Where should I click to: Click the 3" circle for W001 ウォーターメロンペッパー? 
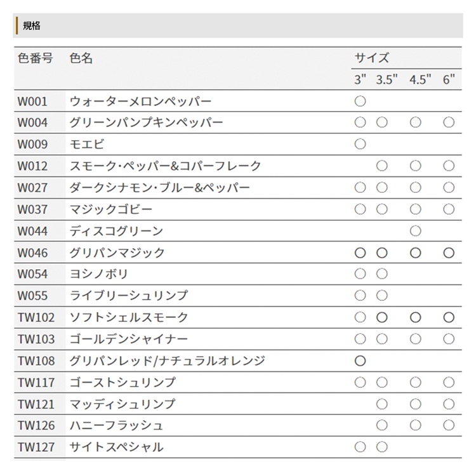(x=360, y=101)
